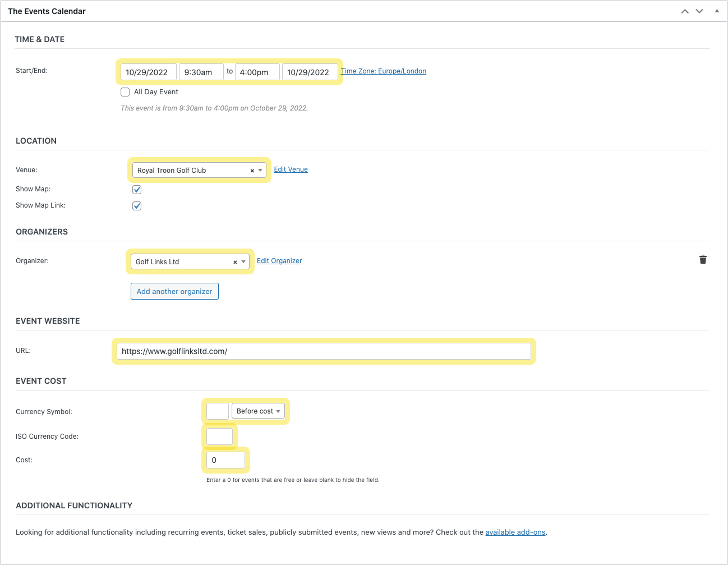
Task: Clear the selected organizer with the x icon
Action: [x=235, y=261]
